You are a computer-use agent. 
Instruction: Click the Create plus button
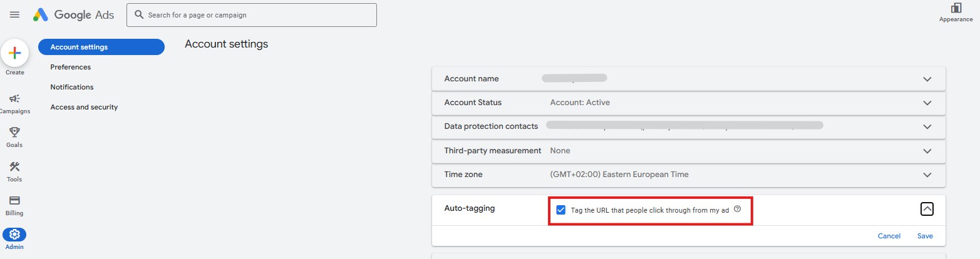14,53
